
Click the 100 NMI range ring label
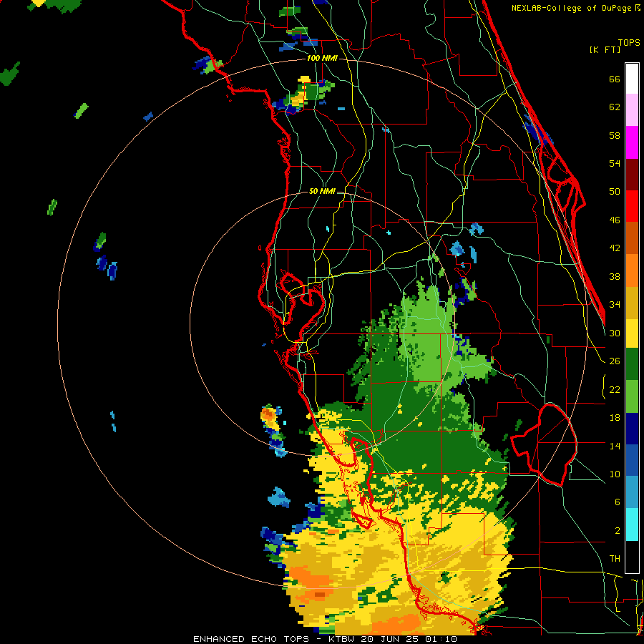322,58
